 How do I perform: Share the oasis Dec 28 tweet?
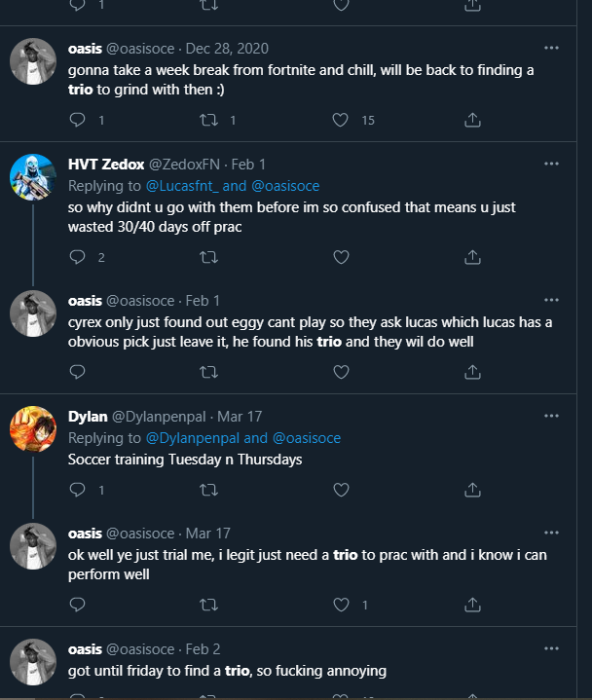[x=472, y=120]
